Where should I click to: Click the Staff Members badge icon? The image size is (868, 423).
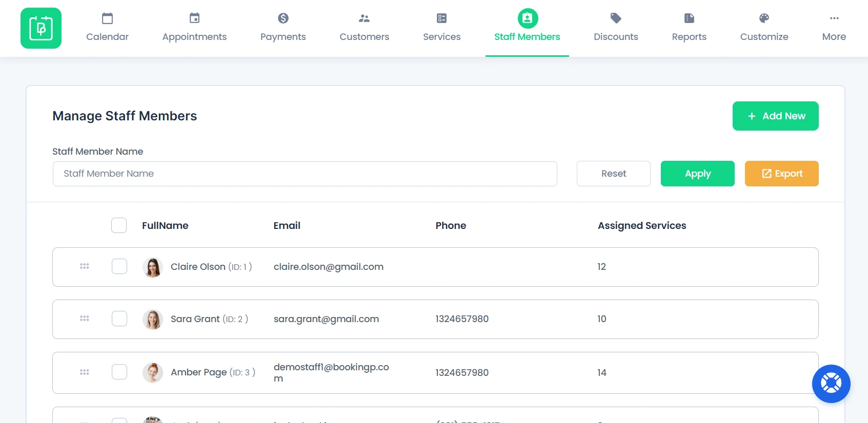[528, 18]
